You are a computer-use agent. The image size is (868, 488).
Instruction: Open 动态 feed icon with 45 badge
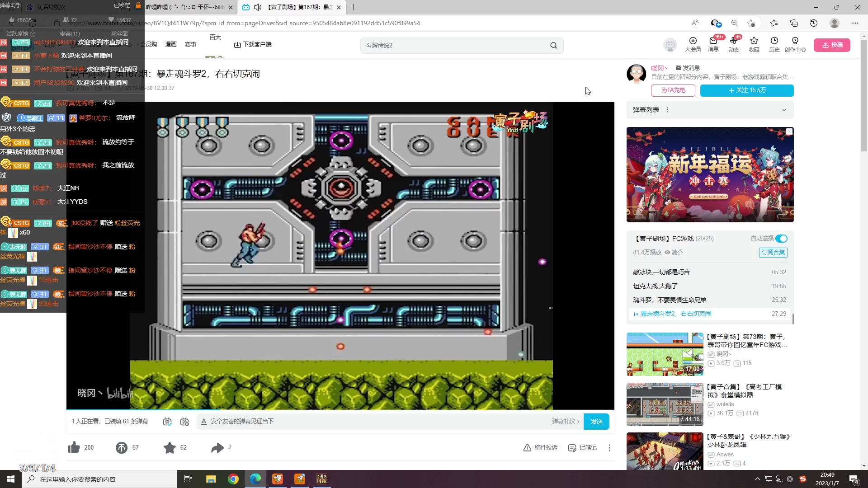coord(734,44)
